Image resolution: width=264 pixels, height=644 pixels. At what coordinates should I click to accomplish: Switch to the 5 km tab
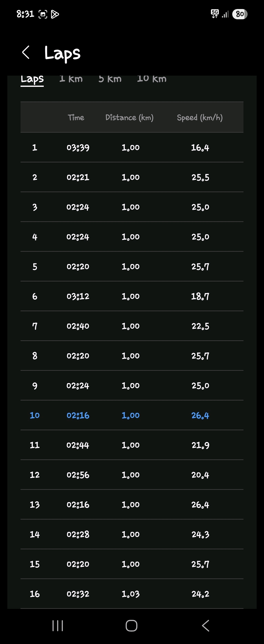tap(110, 79)
